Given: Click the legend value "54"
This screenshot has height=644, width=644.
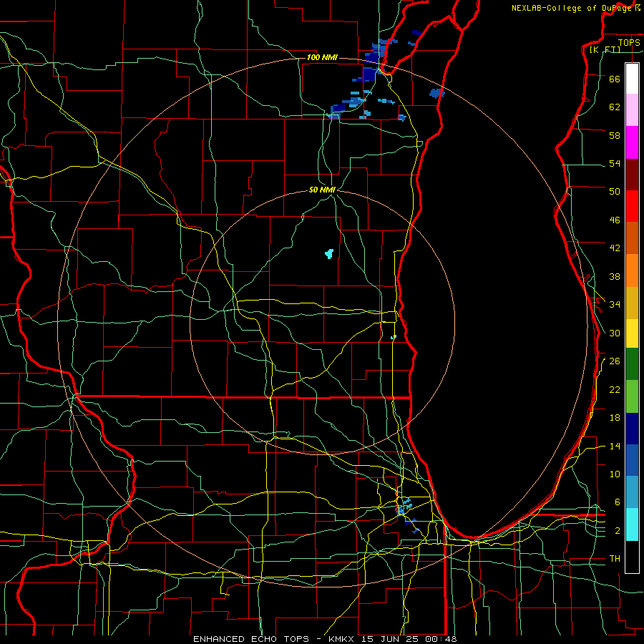Looking at the screenshot, I should 615,163.
